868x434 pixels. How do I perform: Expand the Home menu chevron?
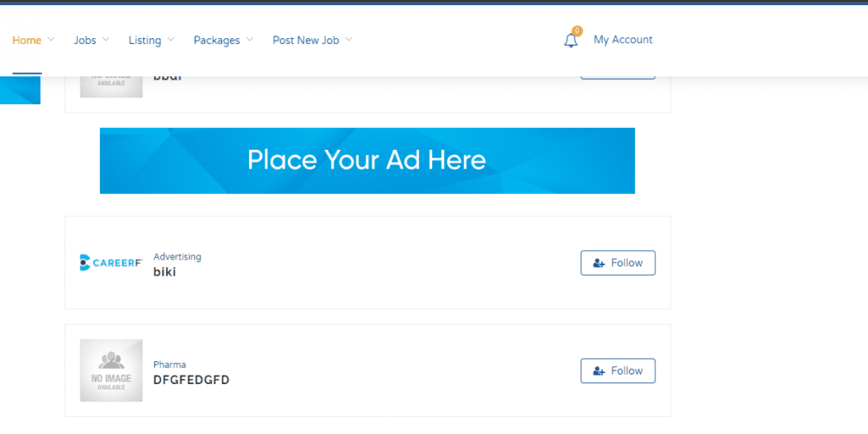pyautogui.click(x=51, y=40)
